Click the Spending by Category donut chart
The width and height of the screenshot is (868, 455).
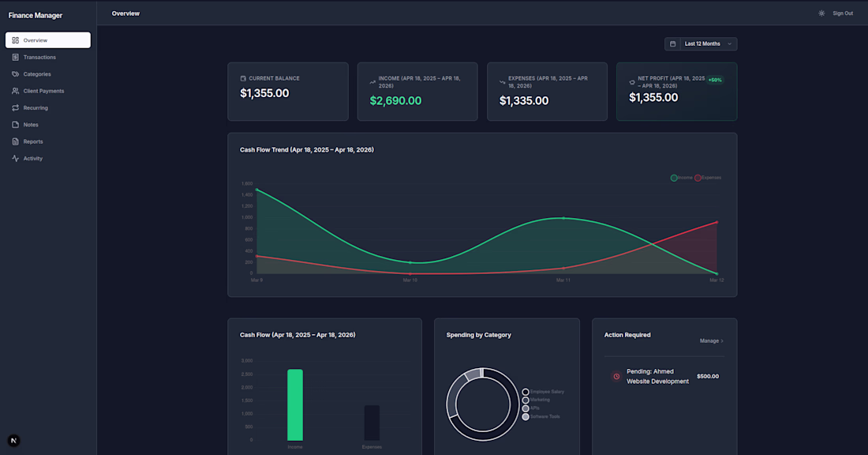pyautogui.click(x=483, y=404)
